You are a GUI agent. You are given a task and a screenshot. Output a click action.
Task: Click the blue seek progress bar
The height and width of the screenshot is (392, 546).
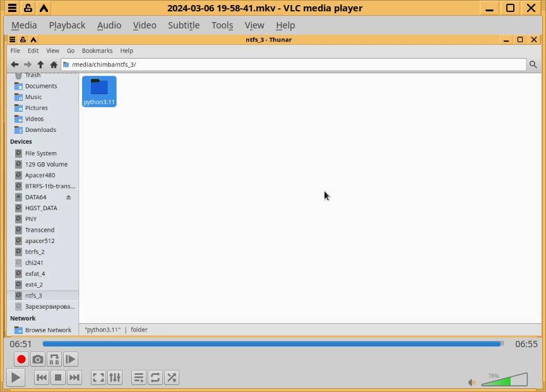pos(273,344)
